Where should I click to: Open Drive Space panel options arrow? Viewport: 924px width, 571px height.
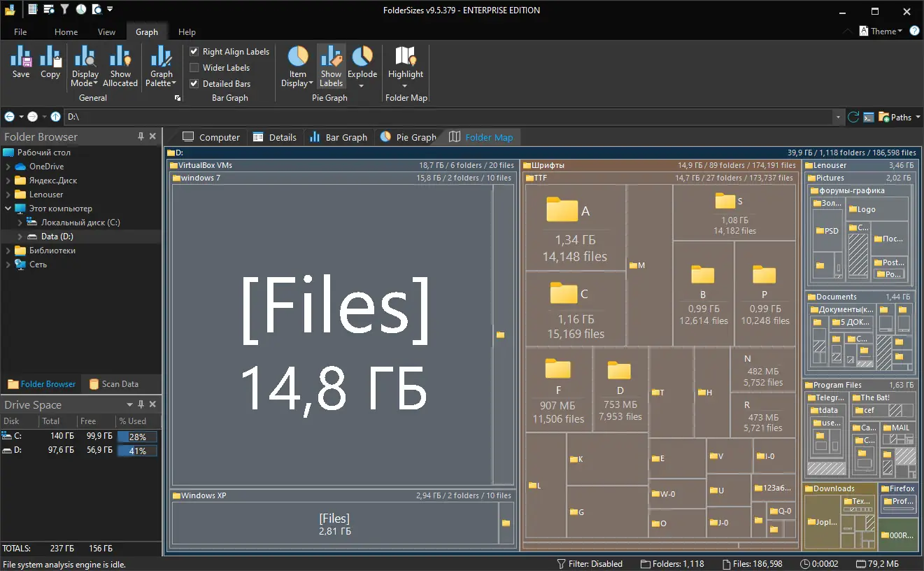[x=129, y=404]
